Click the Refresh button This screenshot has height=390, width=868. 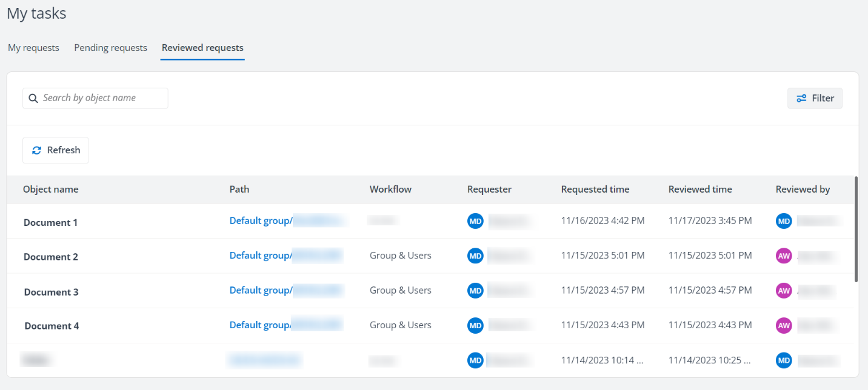point(55,150)
